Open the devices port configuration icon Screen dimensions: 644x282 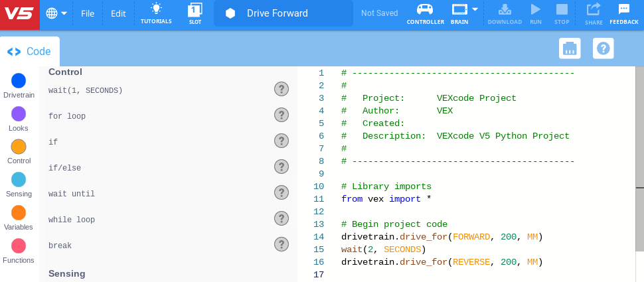(570, 48)
